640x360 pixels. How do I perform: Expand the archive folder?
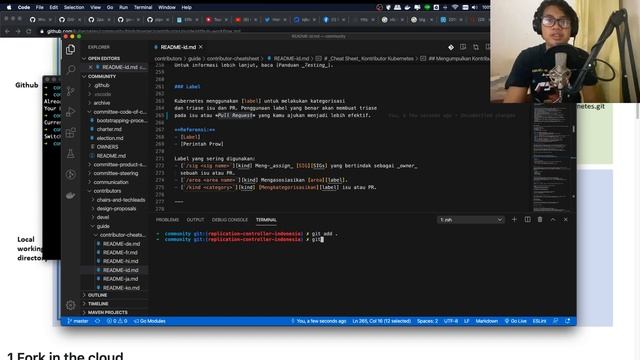point(102,103)
